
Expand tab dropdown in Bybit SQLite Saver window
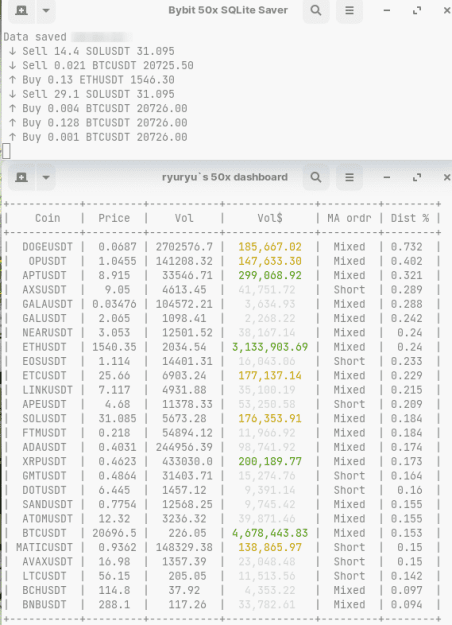pyautogui.click(x=46, y=10)
